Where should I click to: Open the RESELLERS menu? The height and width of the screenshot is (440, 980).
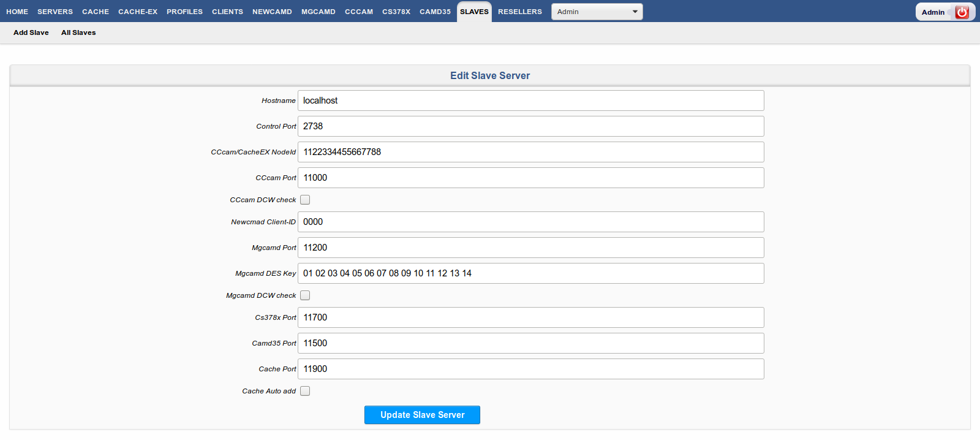pos(520,12)
